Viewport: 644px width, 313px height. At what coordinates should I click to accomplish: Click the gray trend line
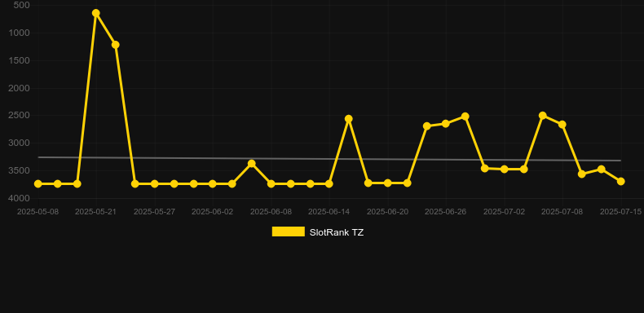point(329,159)
